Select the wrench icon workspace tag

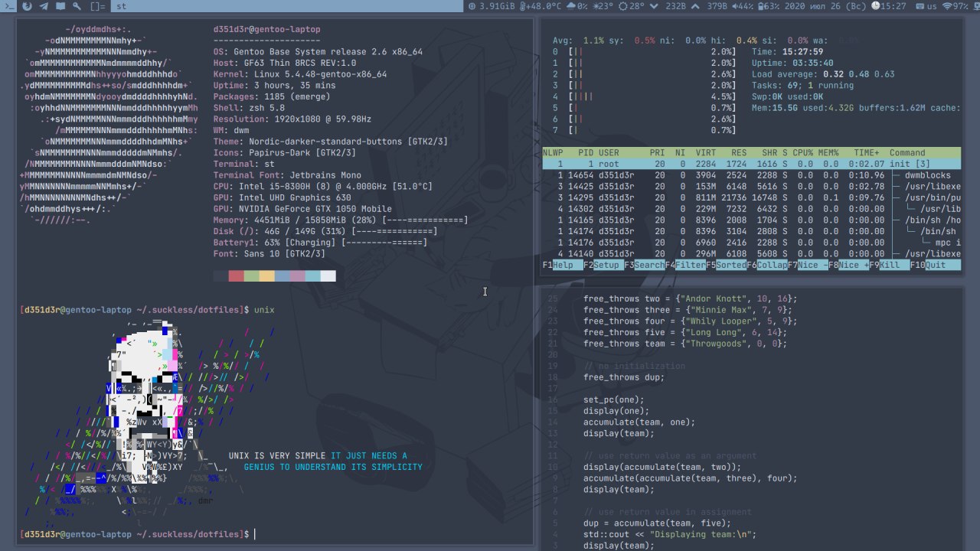77,6
